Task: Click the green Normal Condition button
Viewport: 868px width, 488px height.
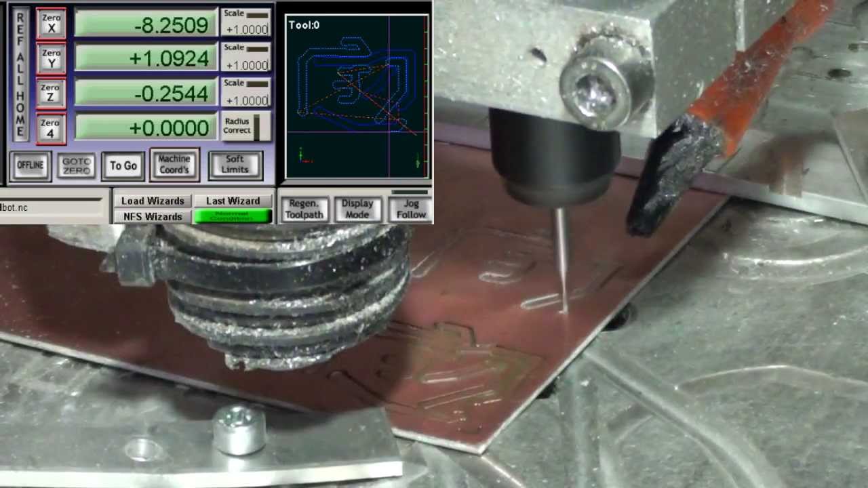Action: point(233,216)
